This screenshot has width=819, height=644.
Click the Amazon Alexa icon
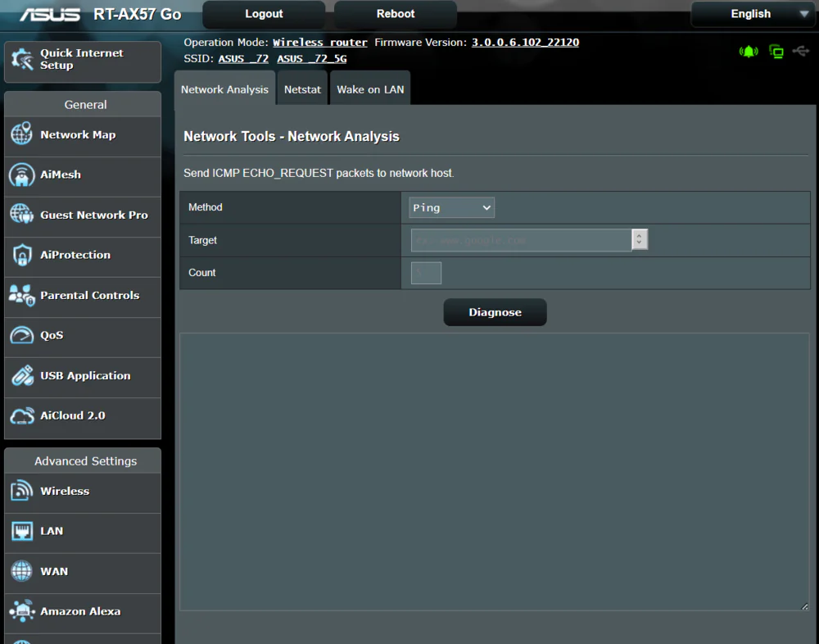coord(22,611)
